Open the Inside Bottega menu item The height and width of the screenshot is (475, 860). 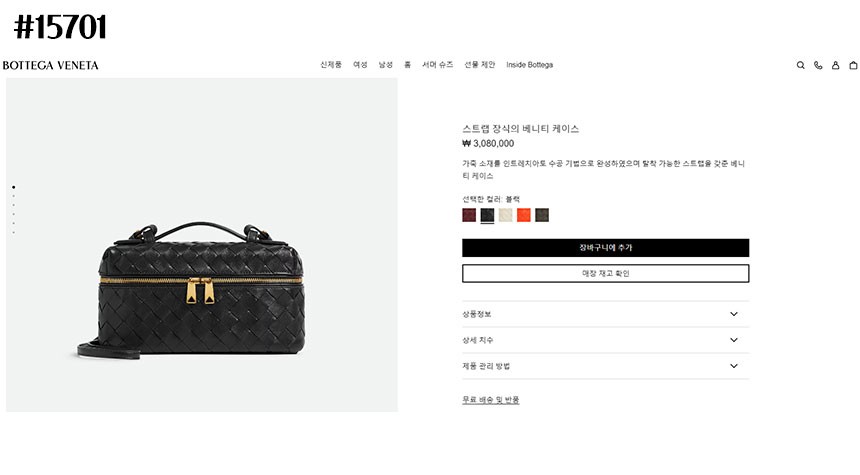[529, 65]
